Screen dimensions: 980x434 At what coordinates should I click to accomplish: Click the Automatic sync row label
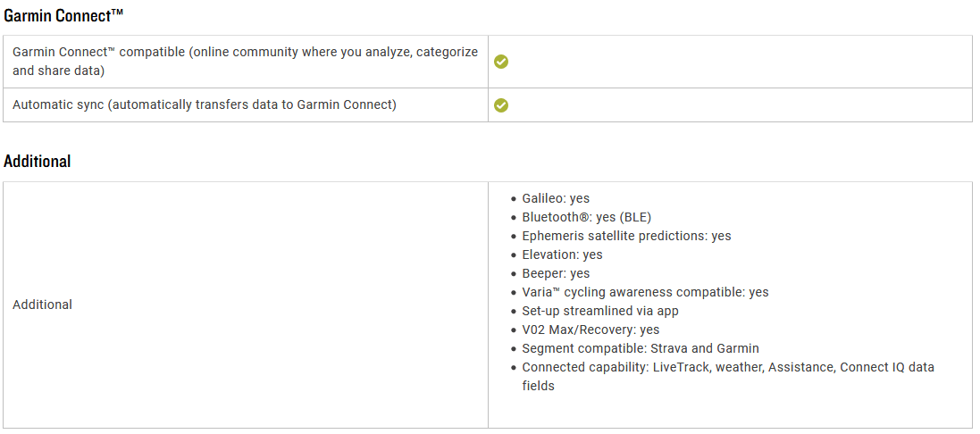[x=205, y=104]
